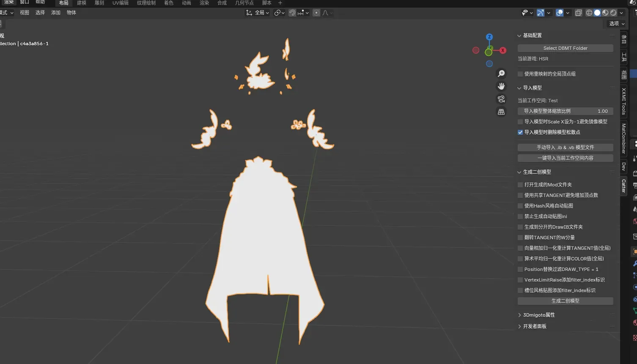Image resolution: width=637 pixels, height=364 pixels.
Task: Click the Select DBMT Folder button
Action: (565, 48)
